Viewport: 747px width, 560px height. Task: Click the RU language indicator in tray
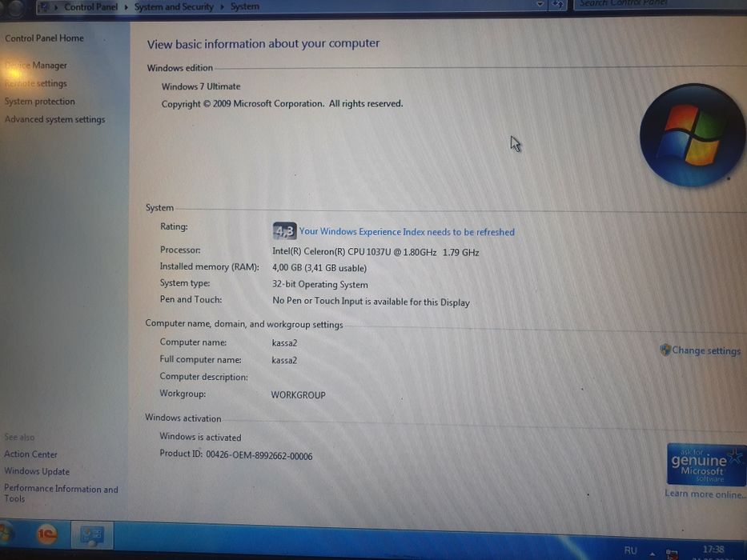tap(630, 550)
